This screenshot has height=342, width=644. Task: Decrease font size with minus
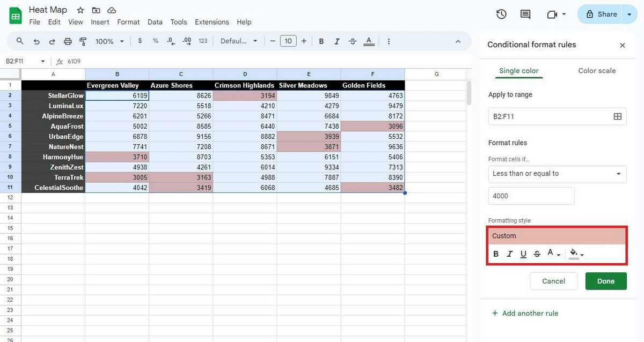point(273,41)
